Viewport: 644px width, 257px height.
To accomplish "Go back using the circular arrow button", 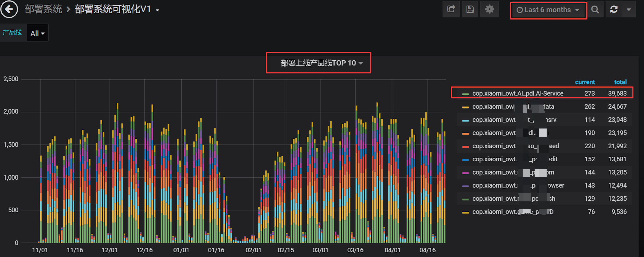I will [x=9, y=9].
